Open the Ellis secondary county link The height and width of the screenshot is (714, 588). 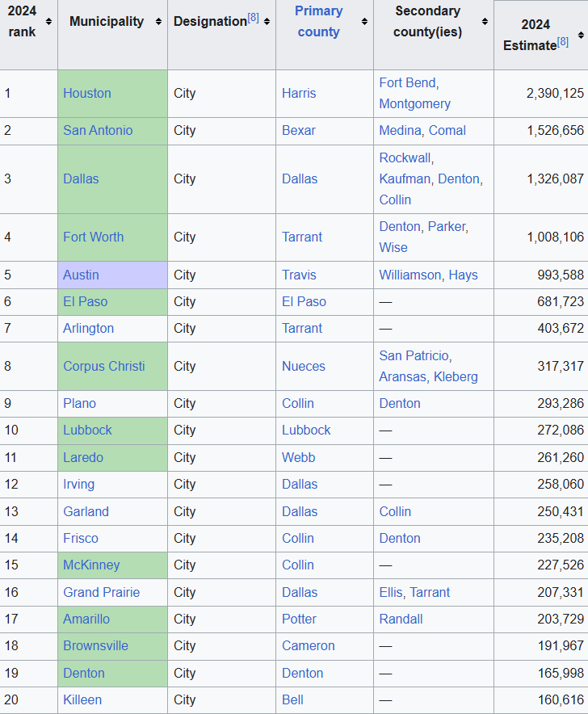(391, 592)
